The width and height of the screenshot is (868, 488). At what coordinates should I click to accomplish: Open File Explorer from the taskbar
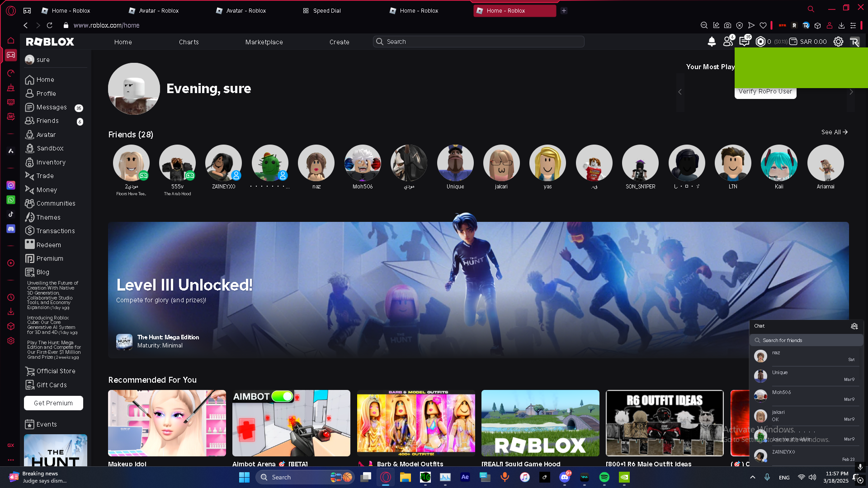point(405,477)
